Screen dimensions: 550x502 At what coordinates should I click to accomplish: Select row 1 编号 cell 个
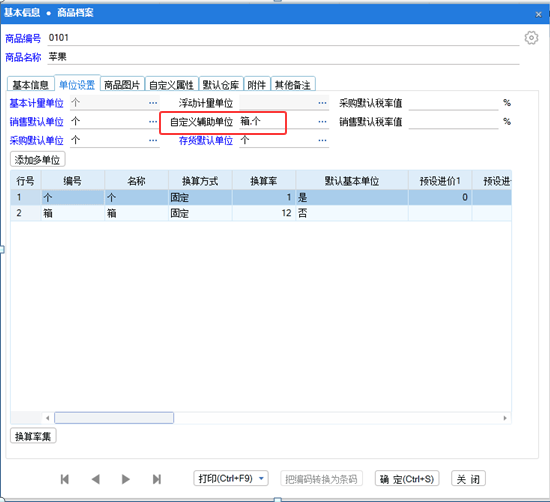pyautogui.click(x=73, y=197)
